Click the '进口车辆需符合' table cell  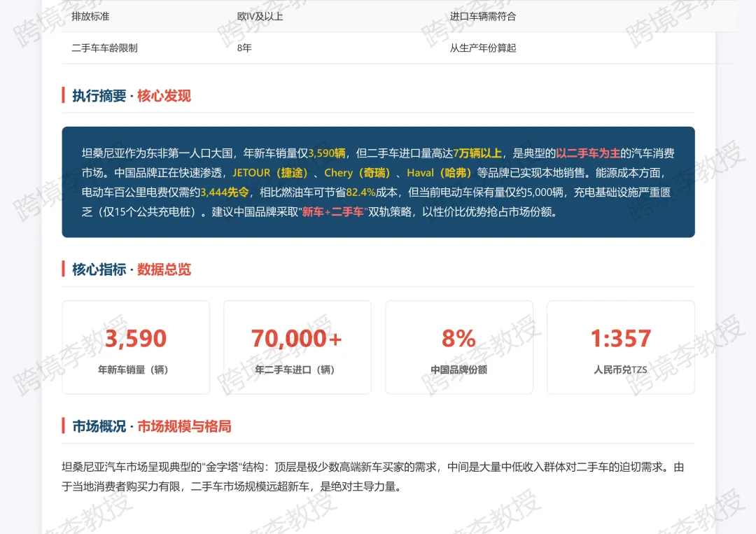coord(482,16)
